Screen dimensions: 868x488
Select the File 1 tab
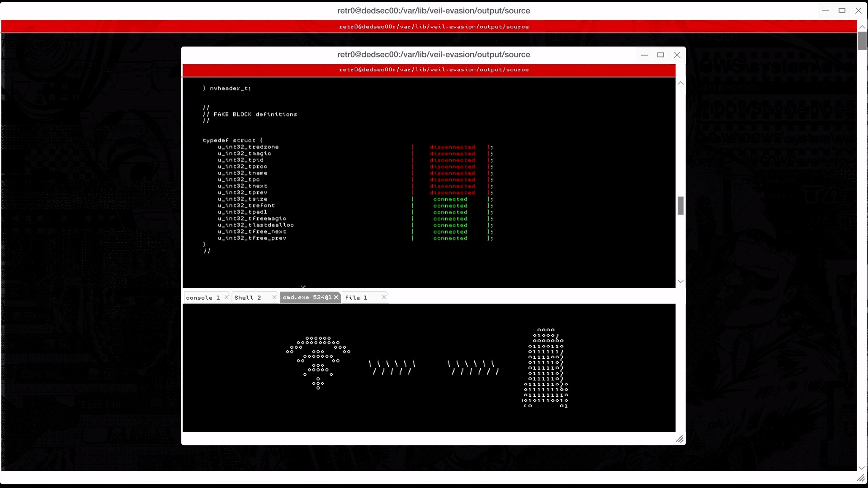point(356,298)
